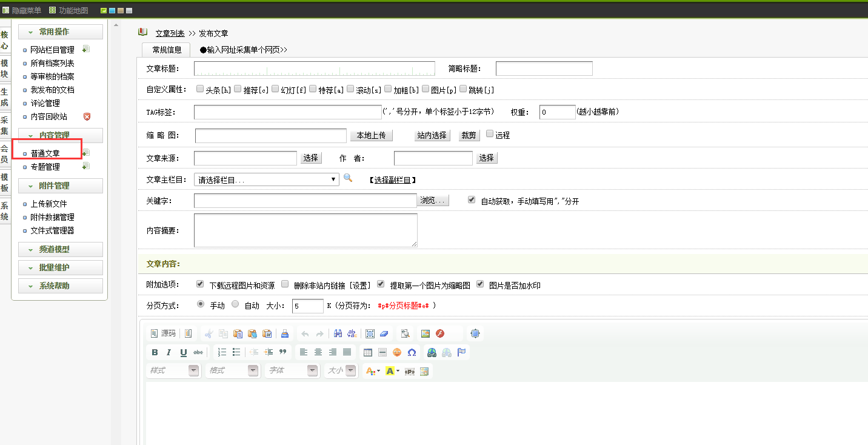
Task: Click the Paste as plain text icon
Action: click(x=252, y=333)
